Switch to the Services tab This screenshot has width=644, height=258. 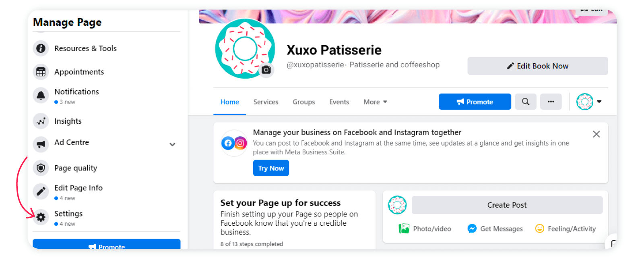click(266, 102)
